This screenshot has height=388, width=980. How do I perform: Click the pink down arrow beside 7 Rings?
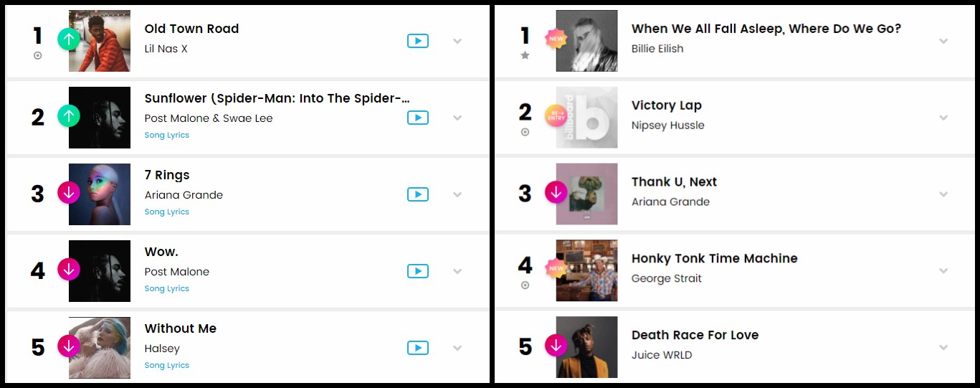tap(69, 192)
